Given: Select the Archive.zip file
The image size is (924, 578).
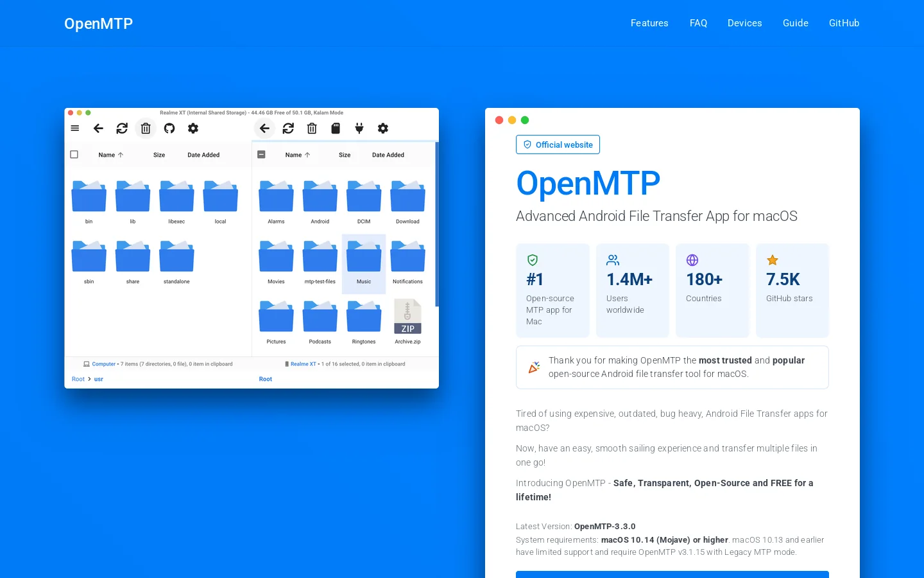Looking at the screenshot, I should 407,322.
